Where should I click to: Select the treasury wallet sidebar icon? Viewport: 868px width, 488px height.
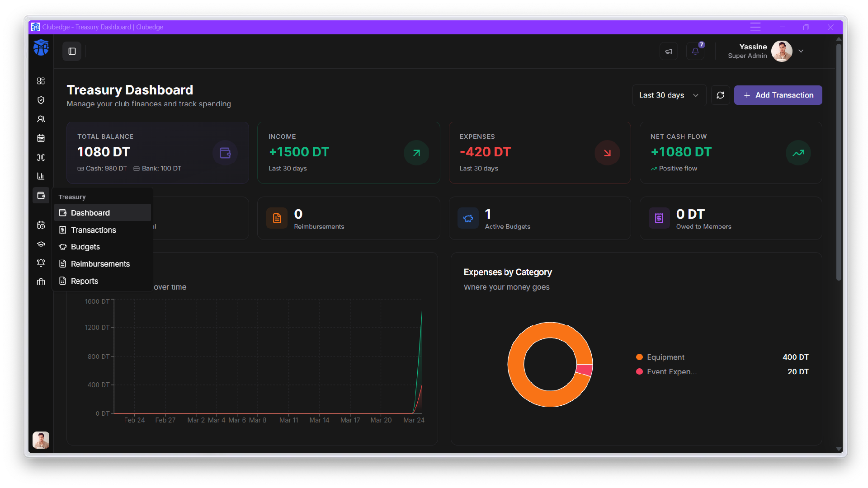point(41,196)
